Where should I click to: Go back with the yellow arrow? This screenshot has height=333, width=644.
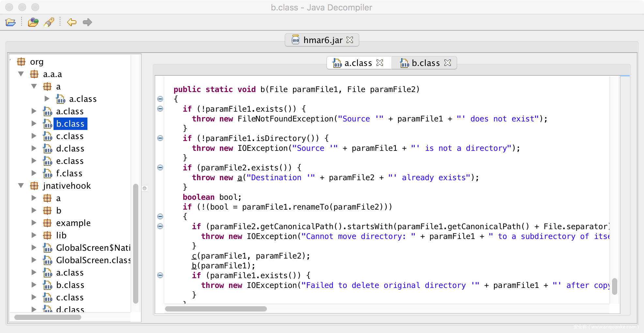coord(71,22)
